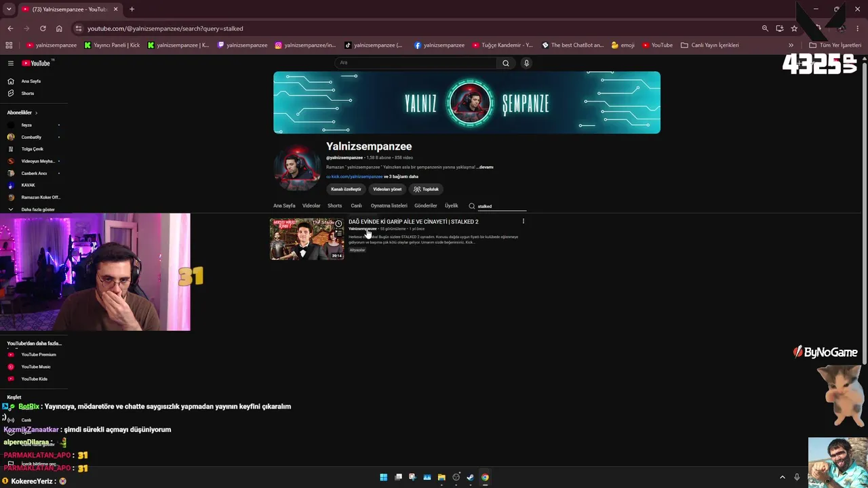Install app icon in the address bar
Image resolution: width=868 pixels, height=488 pixels.
pos(780,28)
